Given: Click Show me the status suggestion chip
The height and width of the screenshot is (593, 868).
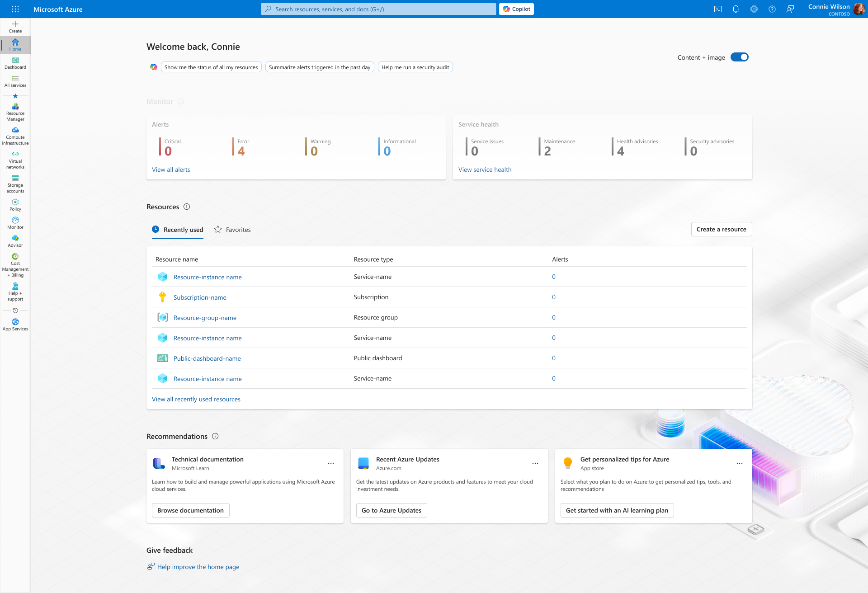Looking at the screenshot, I should click(211, 67).
